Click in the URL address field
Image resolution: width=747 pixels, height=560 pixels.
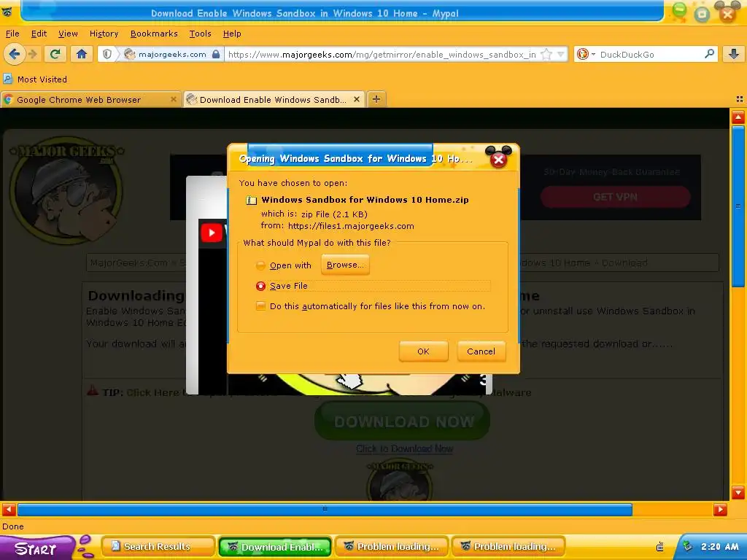click(x=382, y=54)
